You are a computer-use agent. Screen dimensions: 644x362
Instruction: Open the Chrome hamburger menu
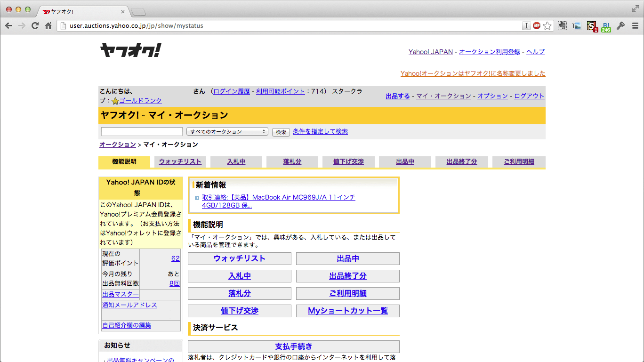point(636,26)
